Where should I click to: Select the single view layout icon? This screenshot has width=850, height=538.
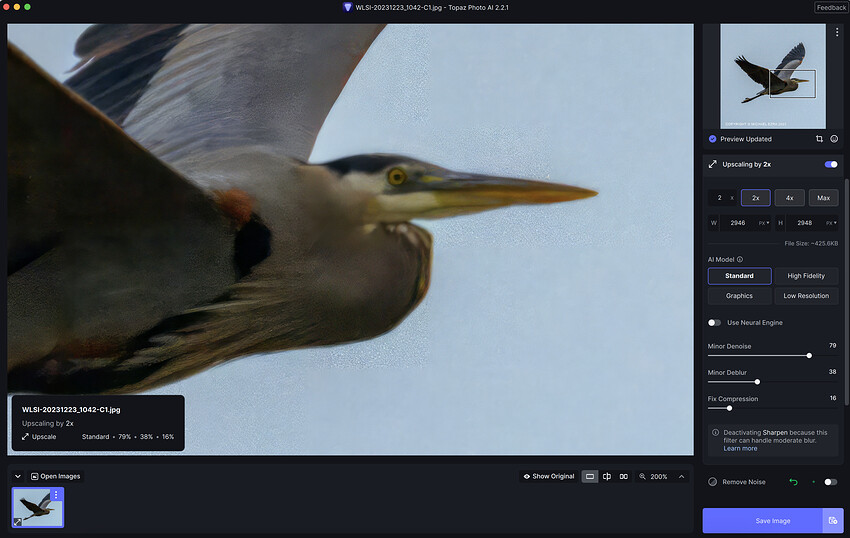pos(590,476)
